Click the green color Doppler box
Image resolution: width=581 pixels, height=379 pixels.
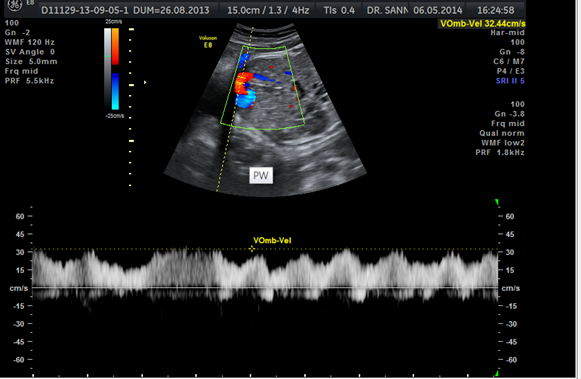pyautogui.click(x=263, y=88)
